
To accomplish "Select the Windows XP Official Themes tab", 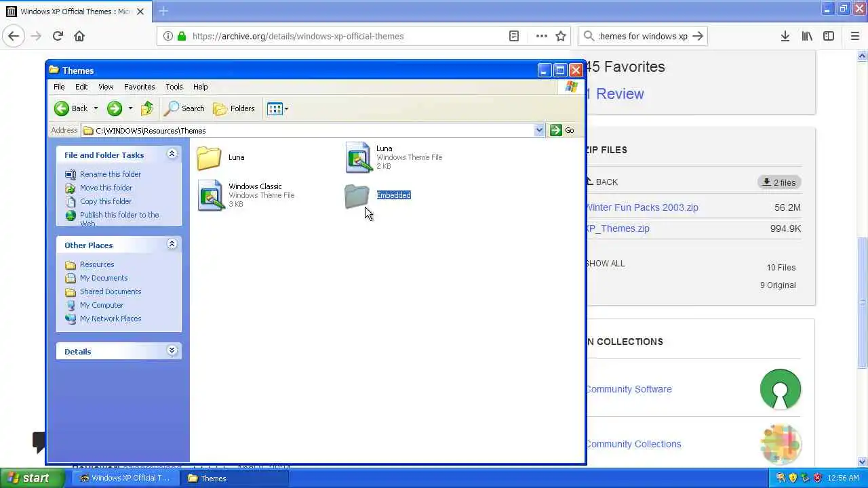I will tap(76, 12).
